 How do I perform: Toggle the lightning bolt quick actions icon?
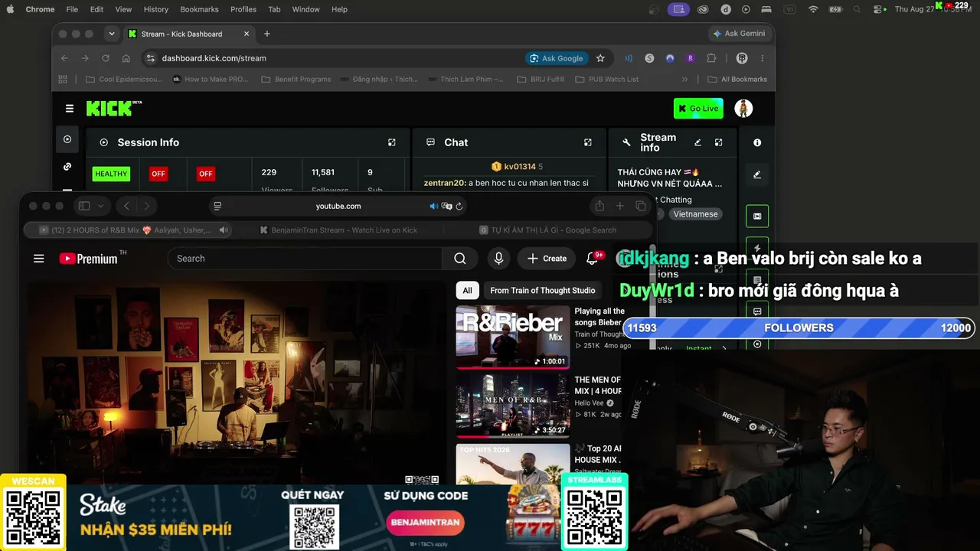click(757, 248)
